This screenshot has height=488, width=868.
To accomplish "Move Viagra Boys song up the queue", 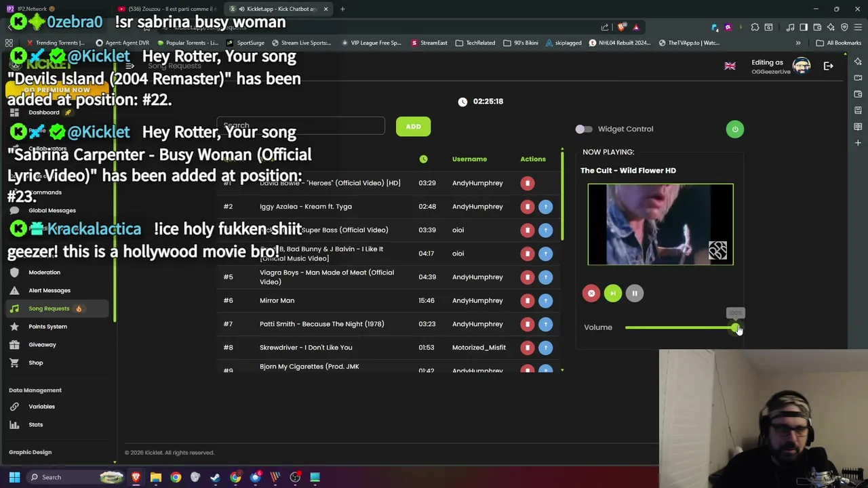I will click(x=545, y=277).
